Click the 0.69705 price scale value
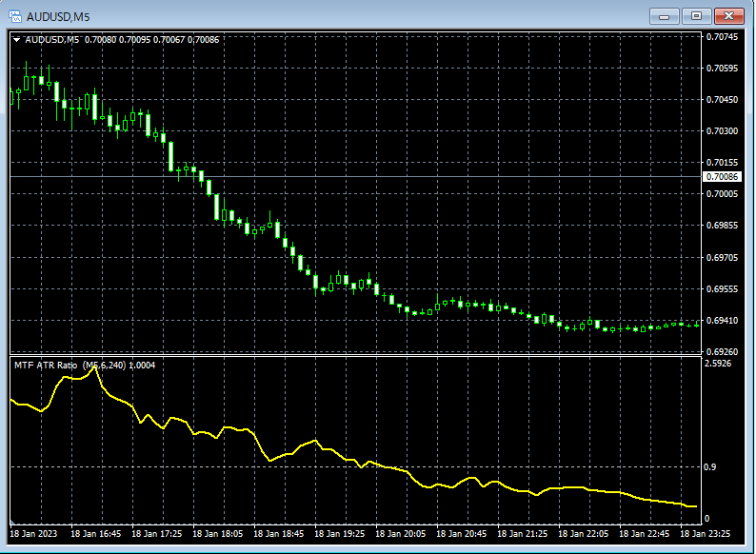Viewport: 756px width, 554px height. pyautogui.click(x=722, y=257)
